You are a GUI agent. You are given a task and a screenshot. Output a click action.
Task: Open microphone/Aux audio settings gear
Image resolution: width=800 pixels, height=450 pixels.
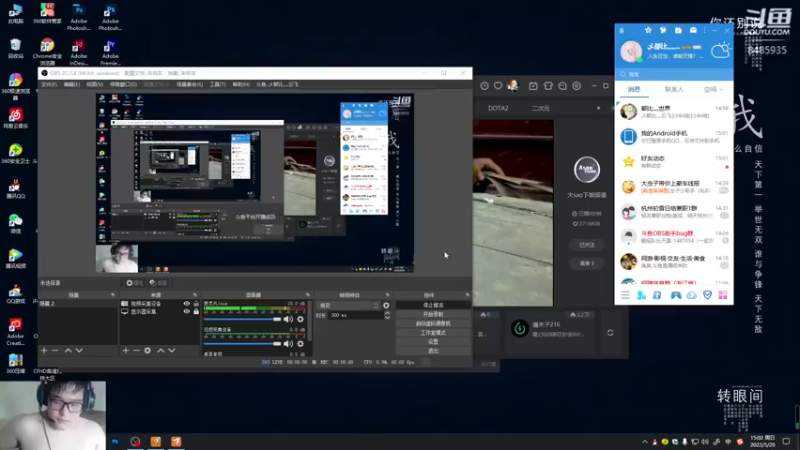301,319
